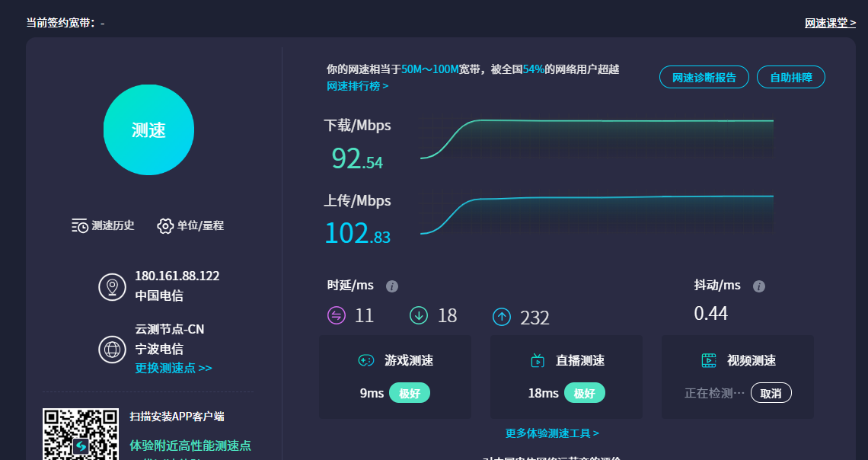Viewport: 868px width, 460px height.
Task: Click upload speed value 102.83
Action: 358,233
